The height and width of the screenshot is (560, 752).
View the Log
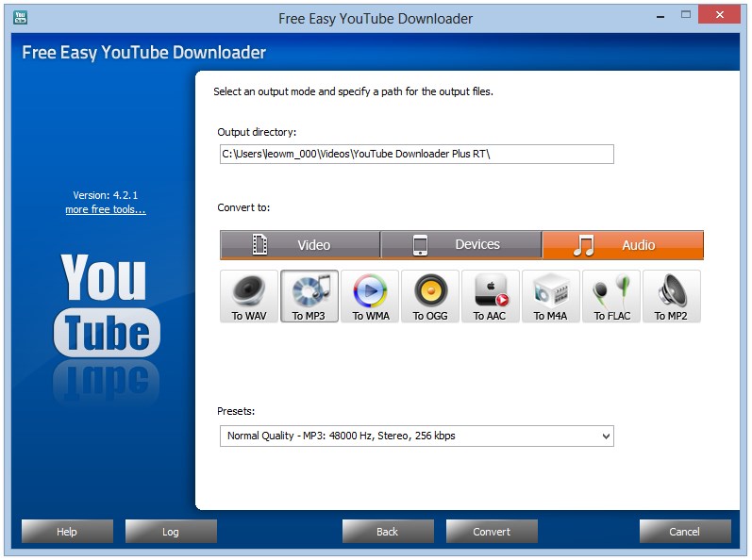point(171,532)
